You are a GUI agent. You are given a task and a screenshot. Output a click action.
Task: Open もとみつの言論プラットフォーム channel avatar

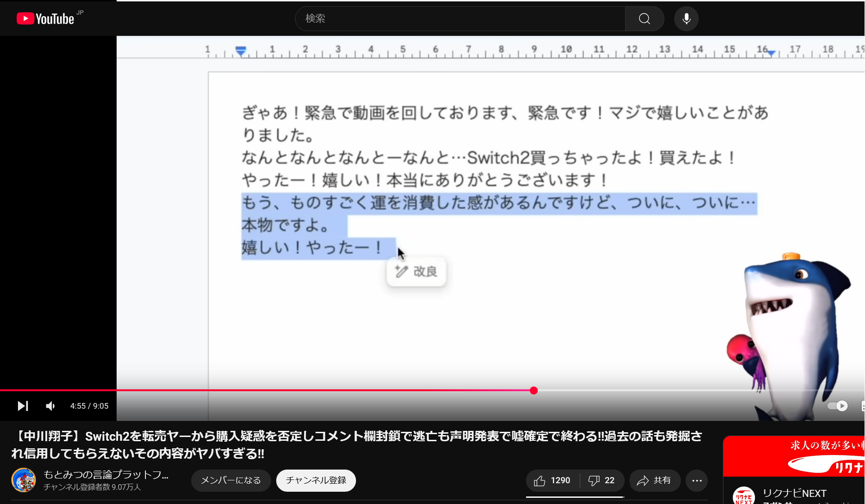[x=23, y=480]
